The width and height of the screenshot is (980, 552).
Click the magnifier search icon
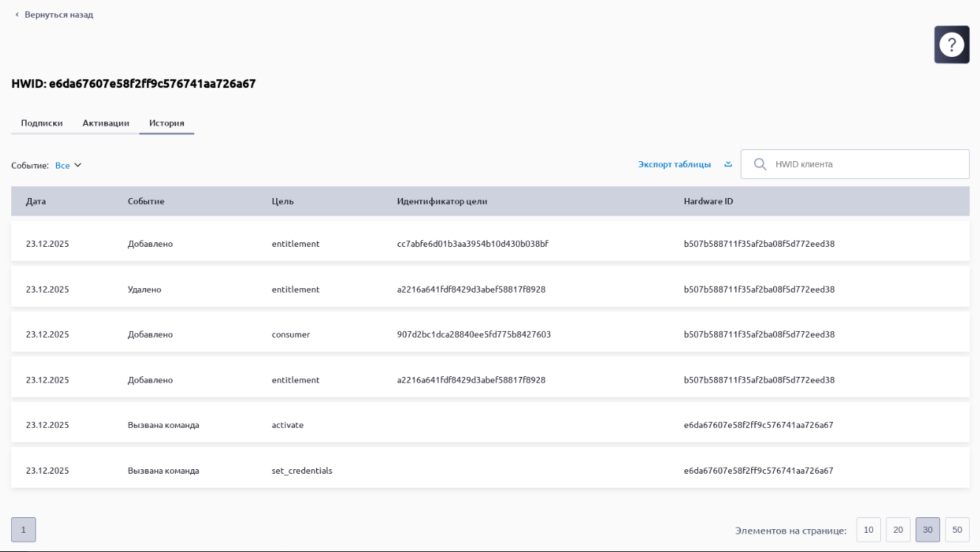(x=759, y=164)
